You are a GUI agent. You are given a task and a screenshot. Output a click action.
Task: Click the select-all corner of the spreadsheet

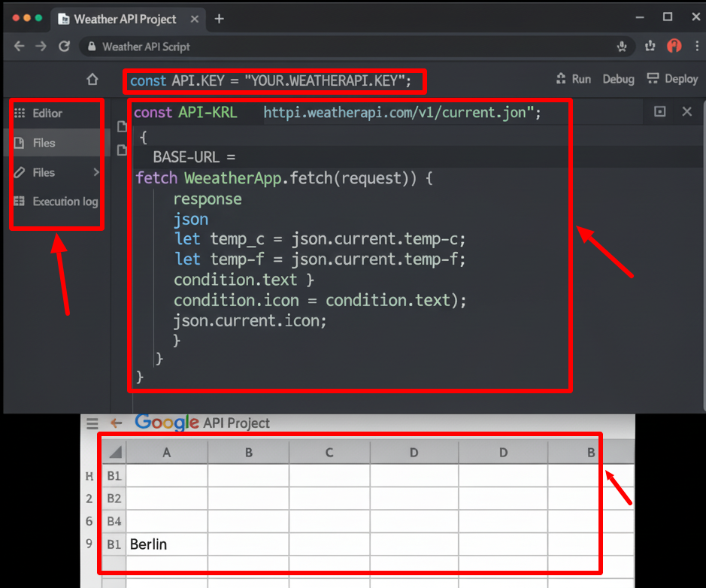(114, 452)
